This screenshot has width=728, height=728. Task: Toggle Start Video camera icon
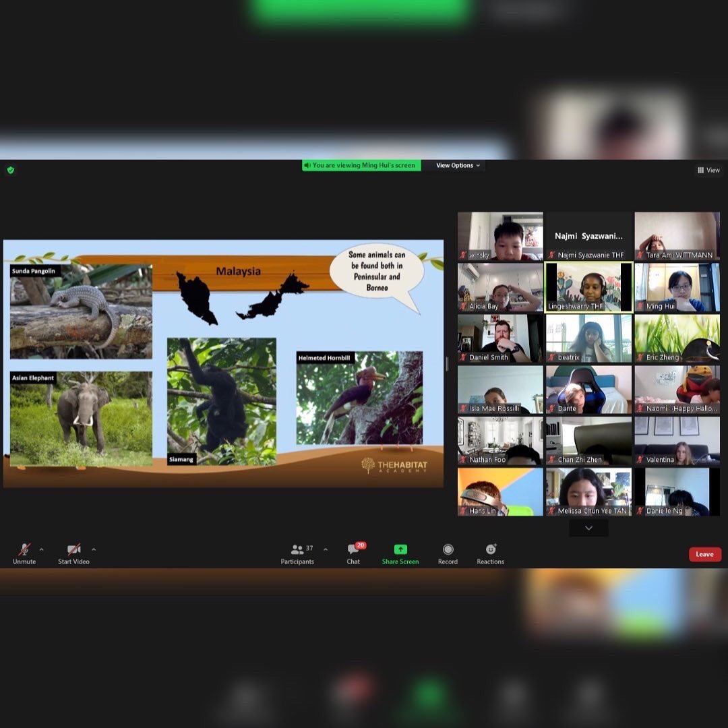pos(74,549)
